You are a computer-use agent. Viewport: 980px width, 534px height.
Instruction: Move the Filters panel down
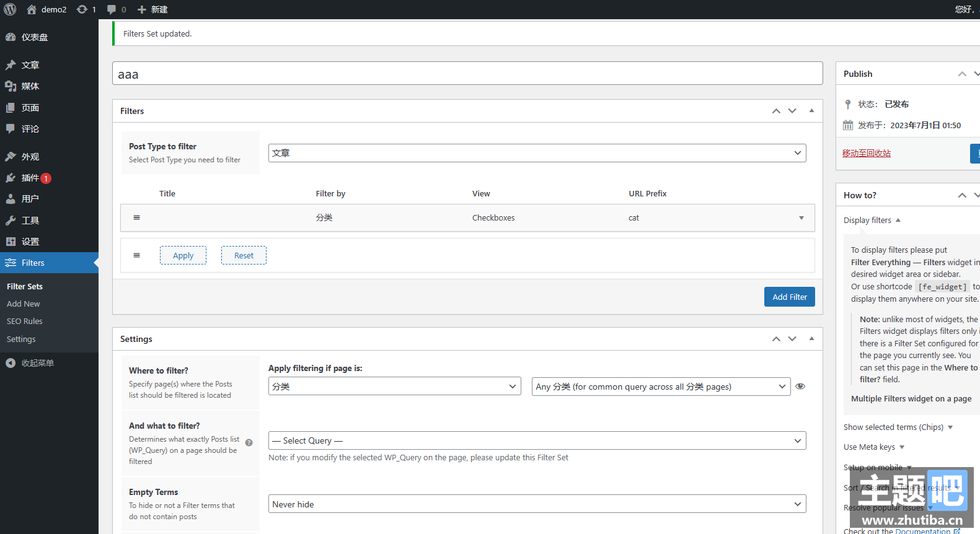tap(792, 111)
